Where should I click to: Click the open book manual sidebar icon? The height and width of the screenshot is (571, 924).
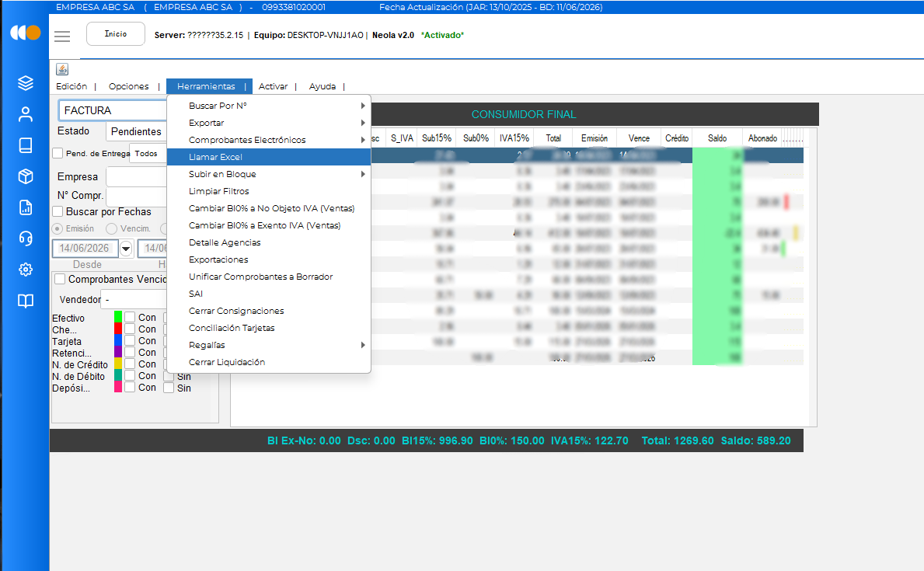[26, 301]
